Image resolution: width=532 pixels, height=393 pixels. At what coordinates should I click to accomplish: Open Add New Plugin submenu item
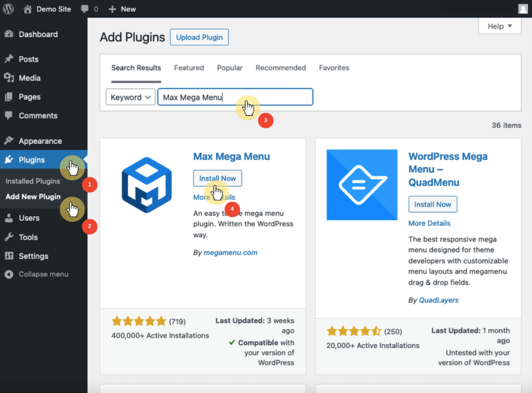(33, 197)
